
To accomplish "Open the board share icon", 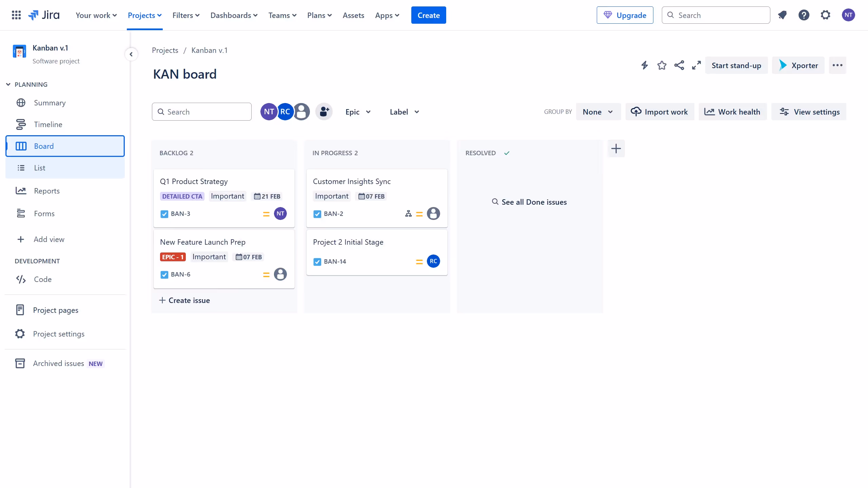I will (679, 65).
